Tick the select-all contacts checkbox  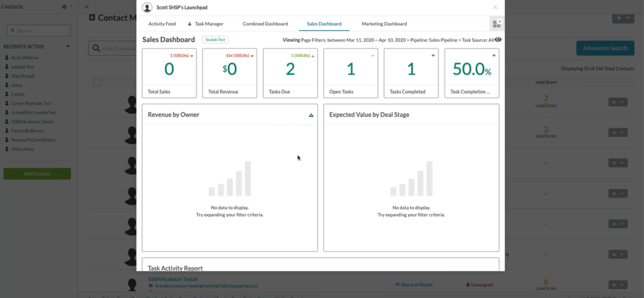tap(97, 82)
